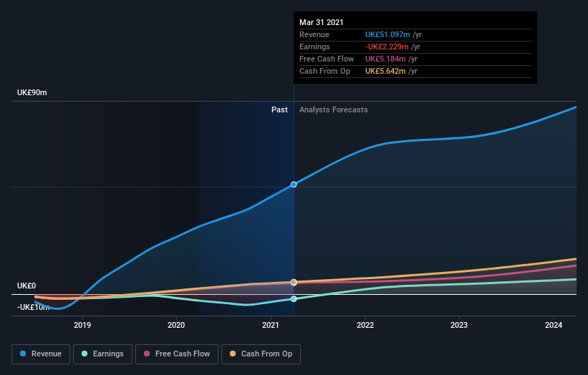Click the Past section label
The image size is (588, 375).
point(279,109)
